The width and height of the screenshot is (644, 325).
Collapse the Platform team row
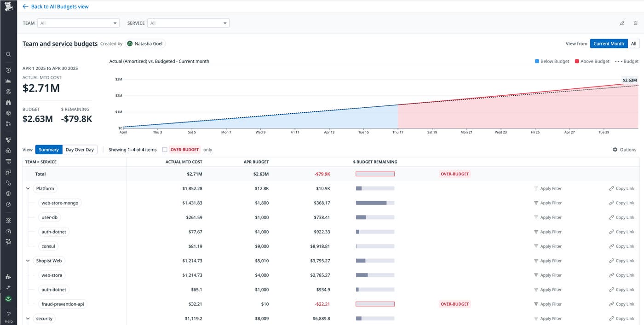[28, 188]
